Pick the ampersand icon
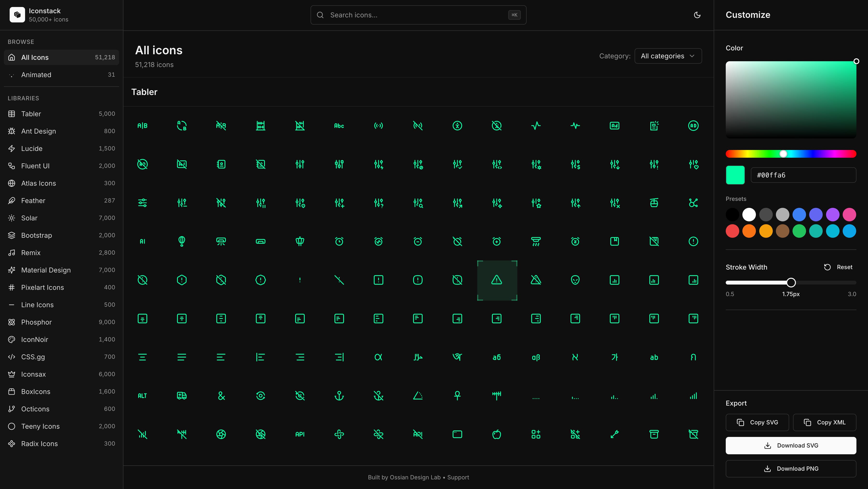This screenshot has height=489, width=868. pos(221,396)
